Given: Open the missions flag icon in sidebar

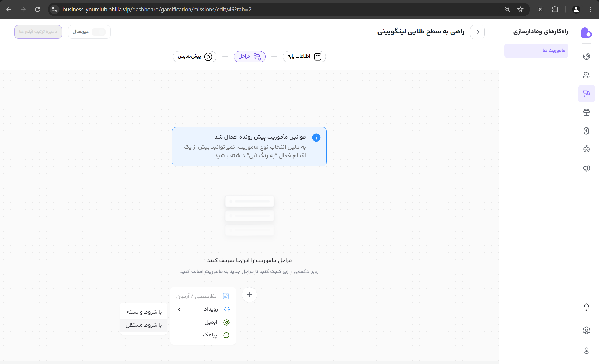Looking at the screenshot, I should [x=586, y=93].
